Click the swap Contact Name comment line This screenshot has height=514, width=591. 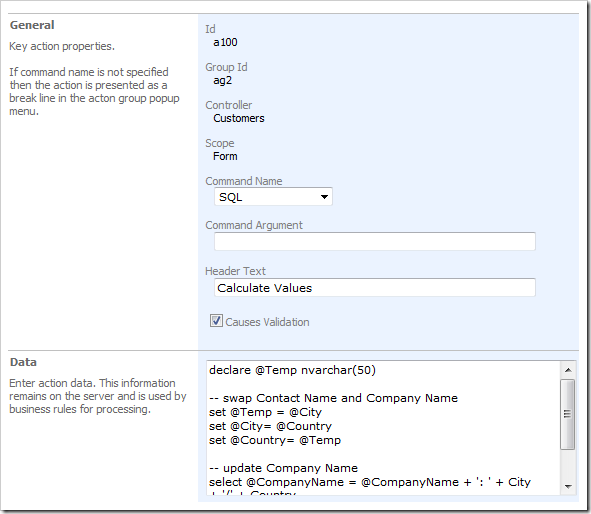click(334, 398)
